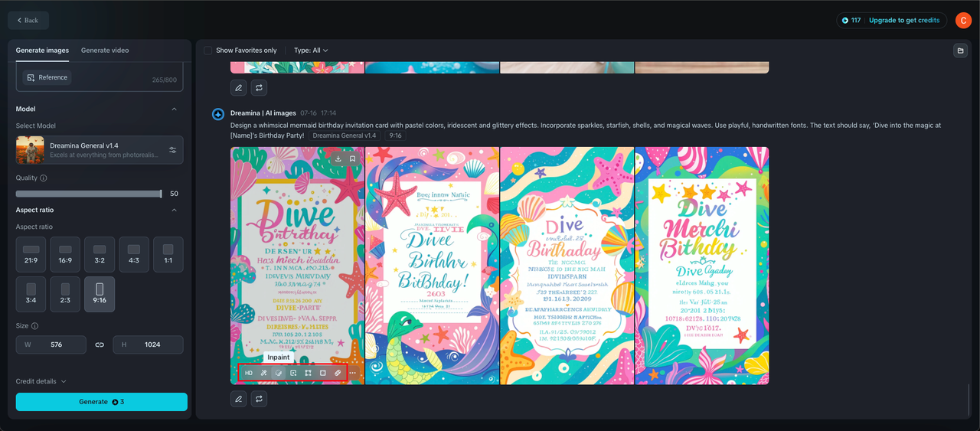Click the 265/800 character count text
980x431 pixels.
tap(165, 80)
